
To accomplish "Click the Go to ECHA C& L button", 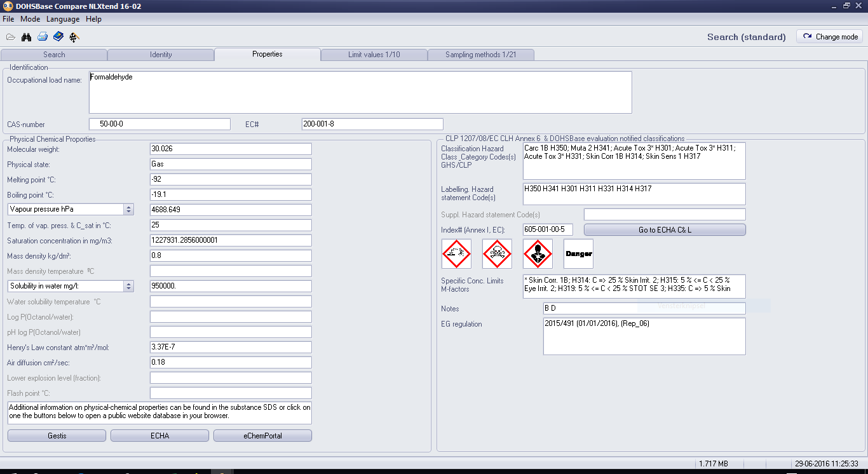I will [665, 230].
